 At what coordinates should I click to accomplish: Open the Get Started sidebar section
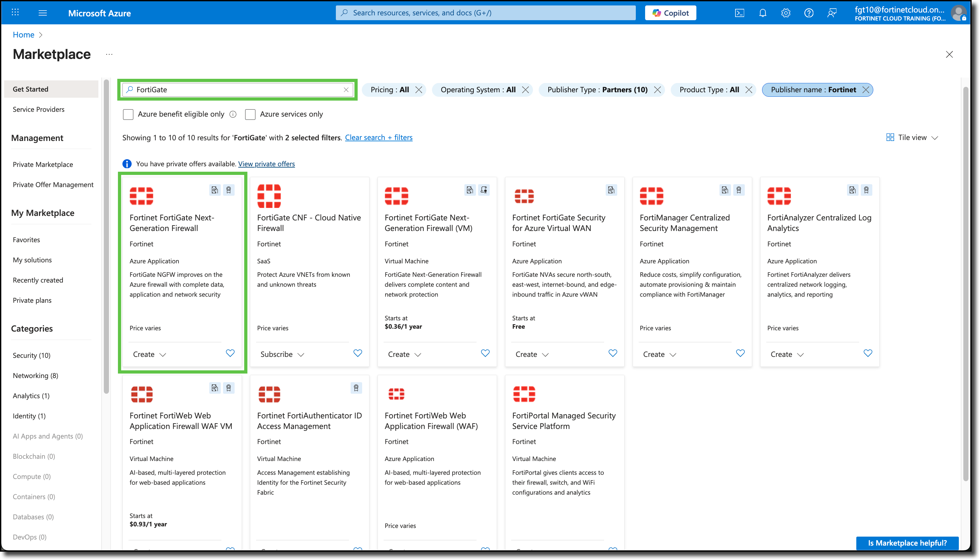tap(30, 89)
